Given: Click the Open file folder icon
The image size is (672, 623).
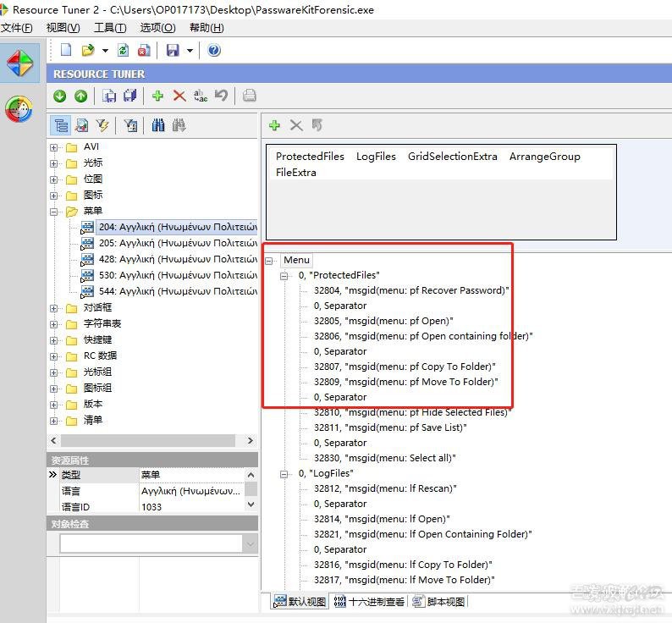Looking at the screenshot, I should coord(88,50).
